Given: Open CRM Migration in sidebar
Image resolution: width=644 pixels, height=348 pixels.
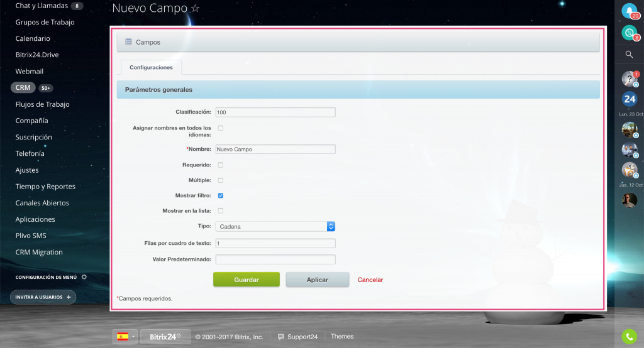Looking at the screenshot, I should click(39, 252).
